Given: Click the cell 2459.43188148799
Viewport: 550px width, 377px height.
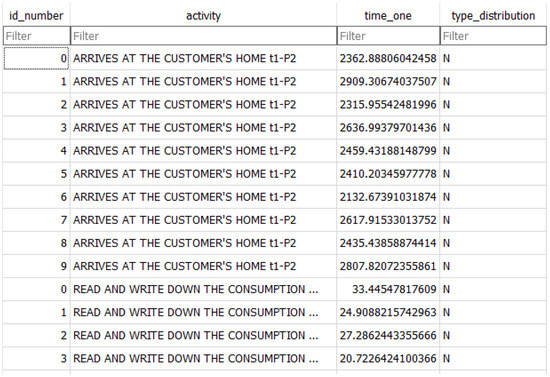Looking at the screenshot, I should click(388, 151).
